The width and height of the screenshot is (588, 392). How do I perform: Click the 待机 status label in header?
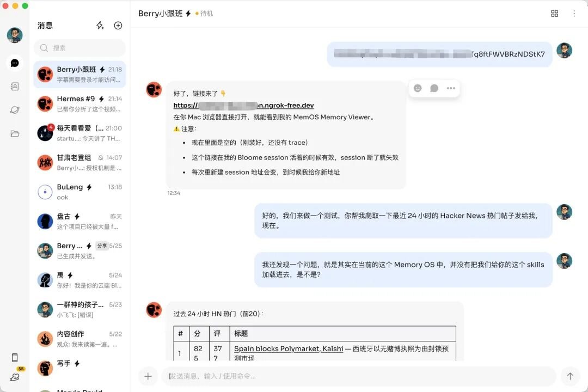click(x=206, y=14)
